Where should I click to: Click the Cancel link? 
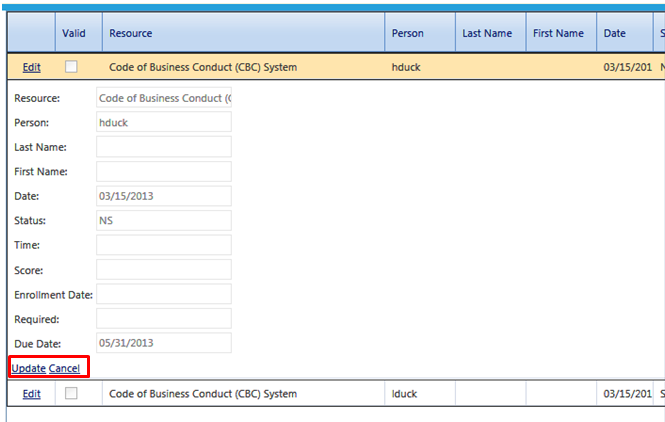[x=65, y=369]
